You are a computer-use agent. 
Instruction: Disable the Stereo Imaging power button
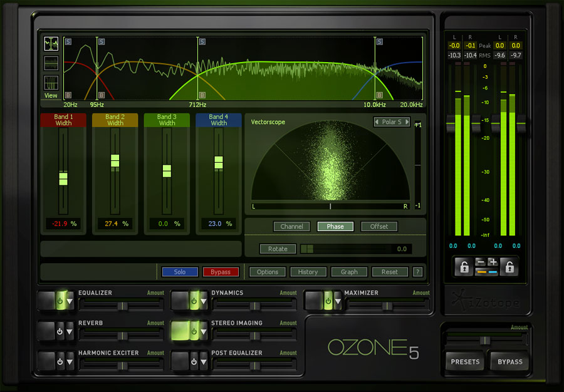(195, 331)
